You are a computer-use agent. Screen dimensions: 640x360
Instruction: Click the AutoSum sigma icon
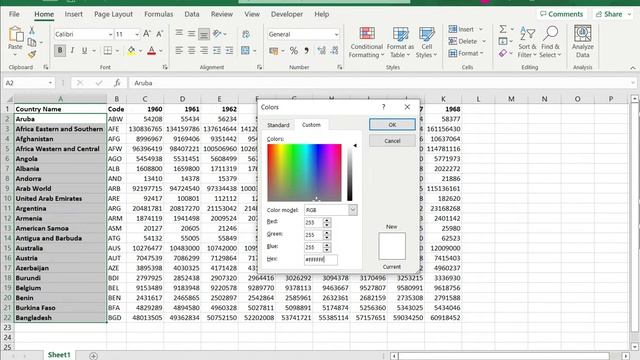503,29
